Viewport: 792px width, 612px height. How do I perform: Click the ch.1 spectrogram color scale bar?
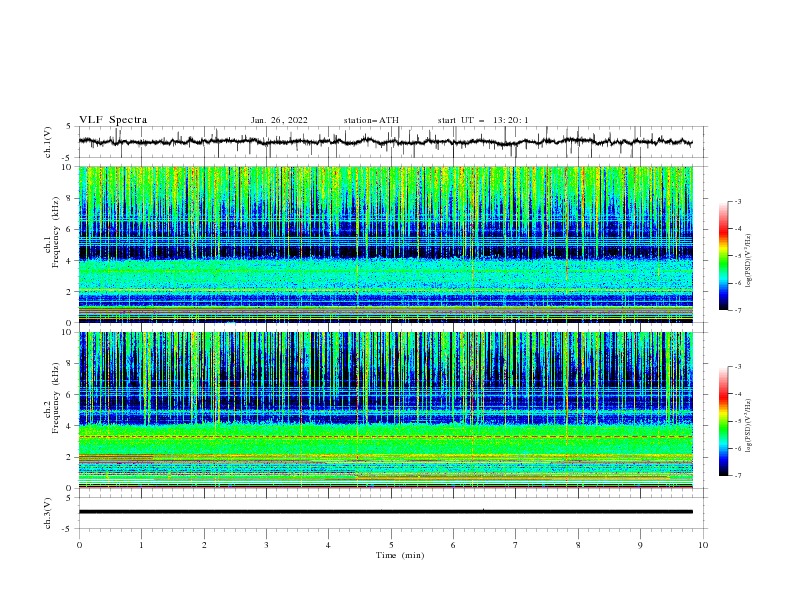[723, 255]
